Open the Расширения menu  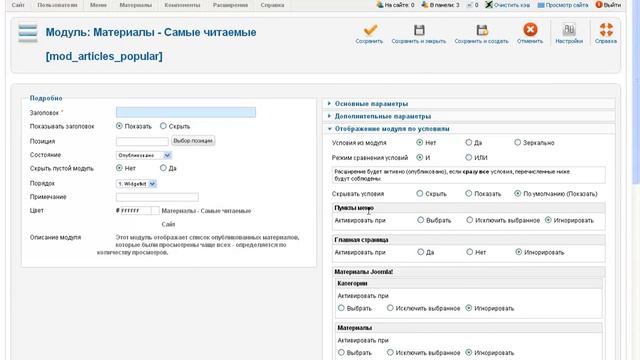(x=230, y=5)
